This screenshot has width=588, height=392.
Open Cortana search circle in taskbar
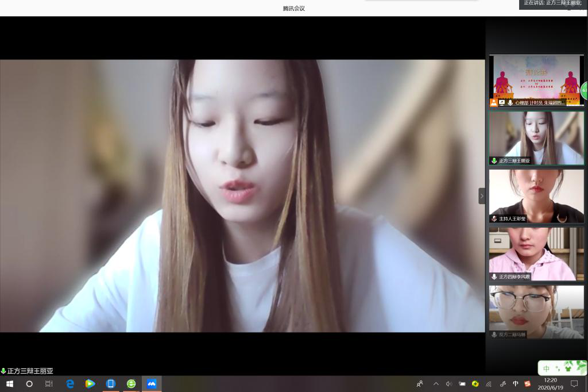[x=29, y=383]
